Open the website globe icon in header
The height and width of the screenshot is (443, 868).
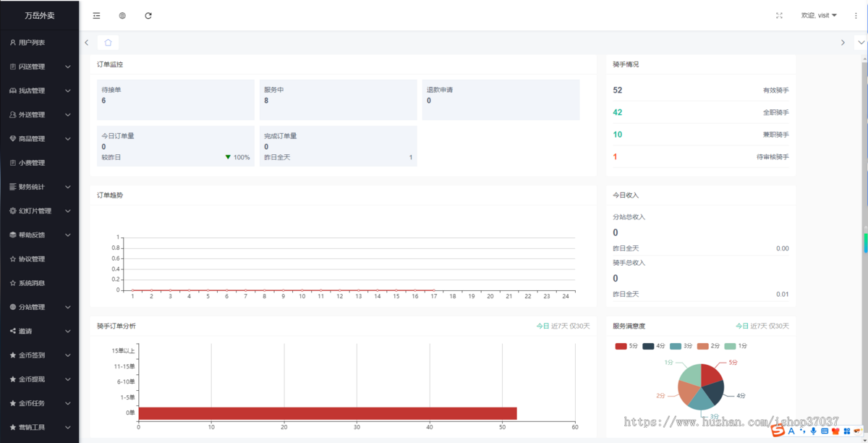point(122,15)
